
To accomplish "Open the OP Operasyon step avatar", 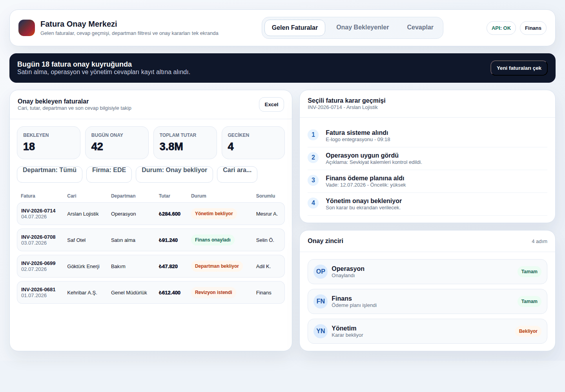I will click(x=321, y=272).
